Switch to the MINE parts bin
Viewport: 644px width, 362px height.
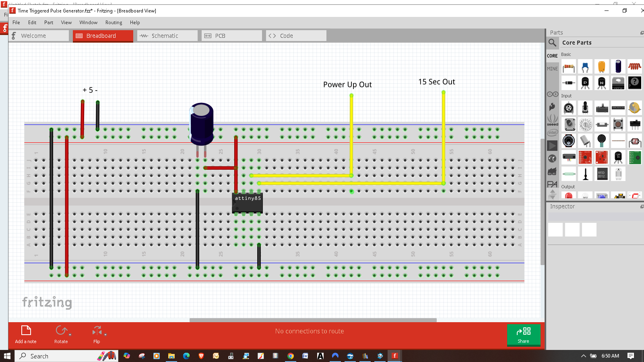coord(552,69)
